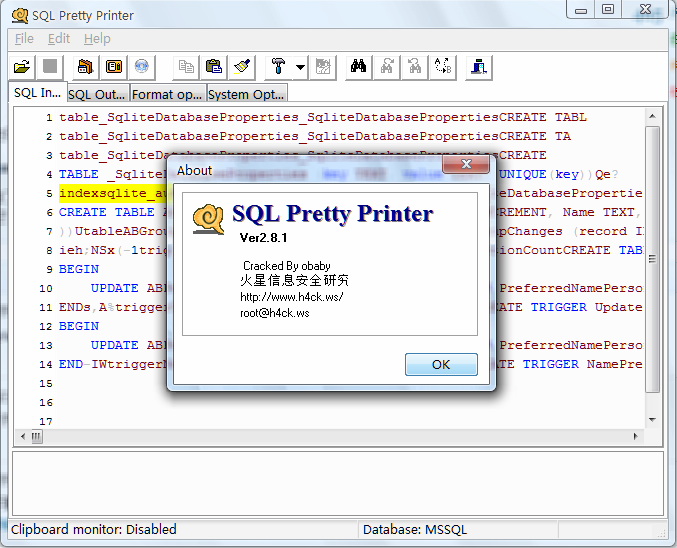This screenshot has height=548, width=677.
Task: Click 'Clipboard monitor: Disabled' in status bar
Action: [x=94, y=529]
